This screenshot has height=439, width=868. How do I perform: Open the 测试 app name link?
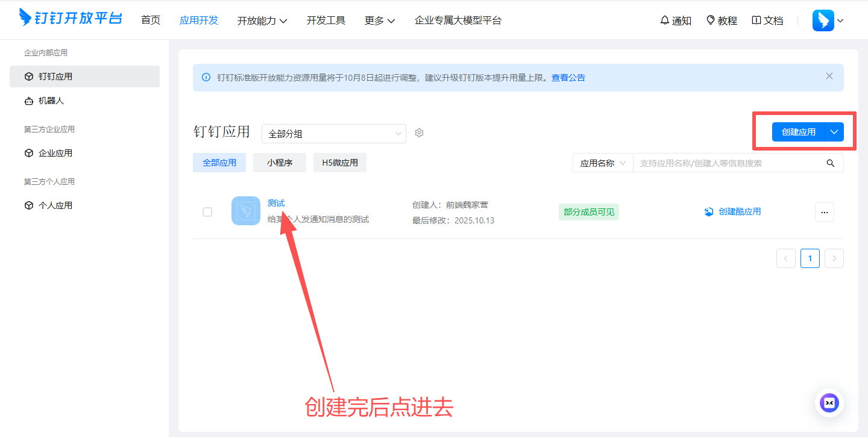tap(276, 204)
